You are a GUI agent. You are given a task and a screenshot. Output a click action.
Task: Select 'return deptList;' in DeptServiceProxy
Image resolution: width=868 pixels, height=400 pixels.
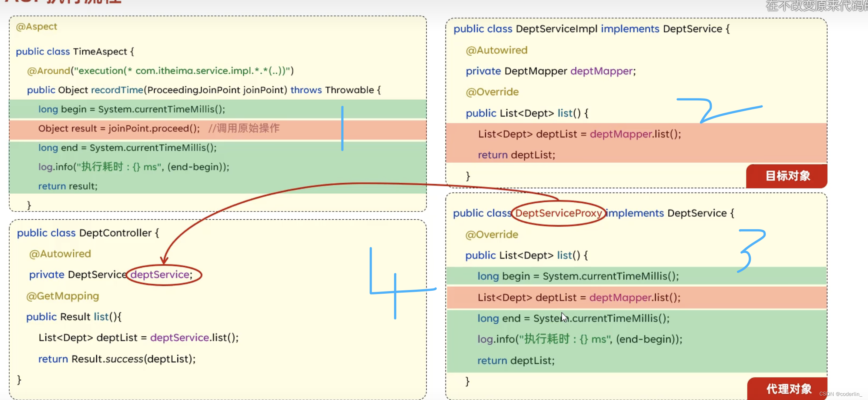(516, 360)
